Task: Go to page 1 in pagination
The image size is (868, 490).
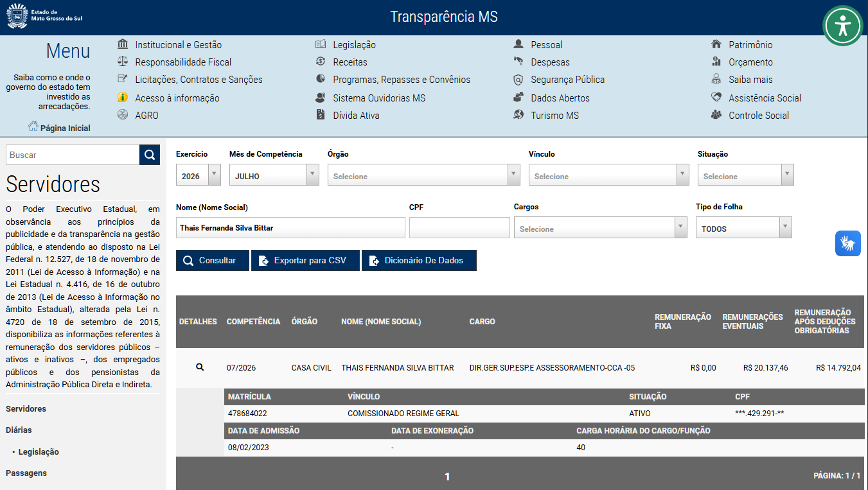Action: [x=448, y=477]
